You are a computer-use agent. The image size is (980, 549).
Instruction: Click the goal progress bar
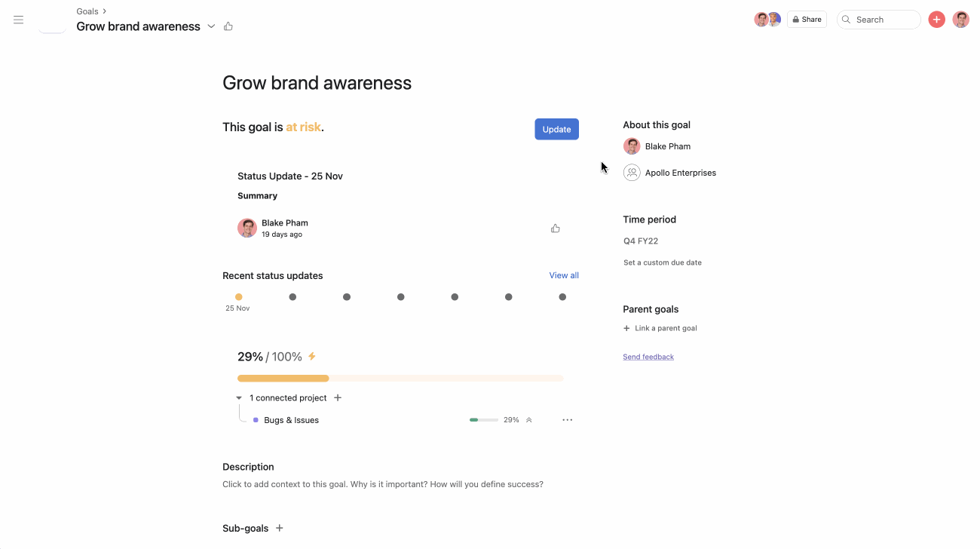400,378
